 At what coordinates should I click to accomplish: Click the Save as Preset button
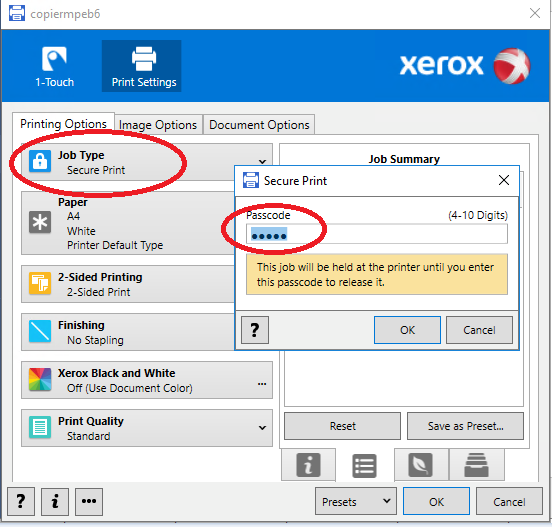465,426
